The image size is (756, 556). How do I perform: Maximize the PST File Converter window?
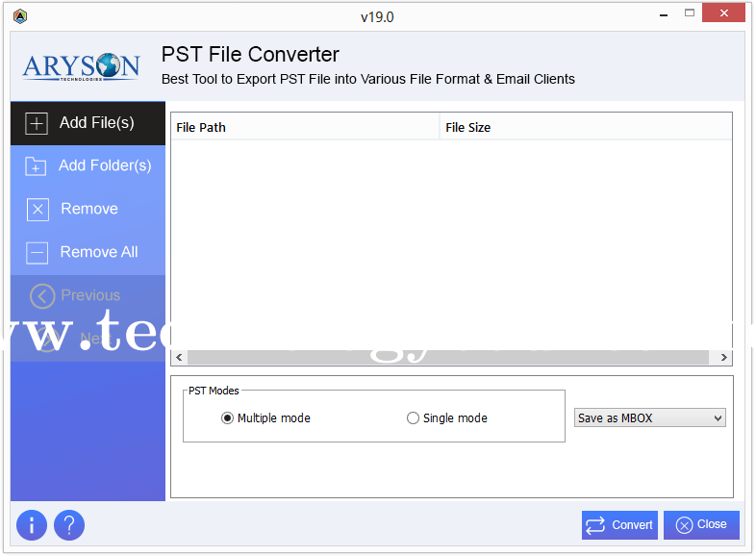(690, 13)
